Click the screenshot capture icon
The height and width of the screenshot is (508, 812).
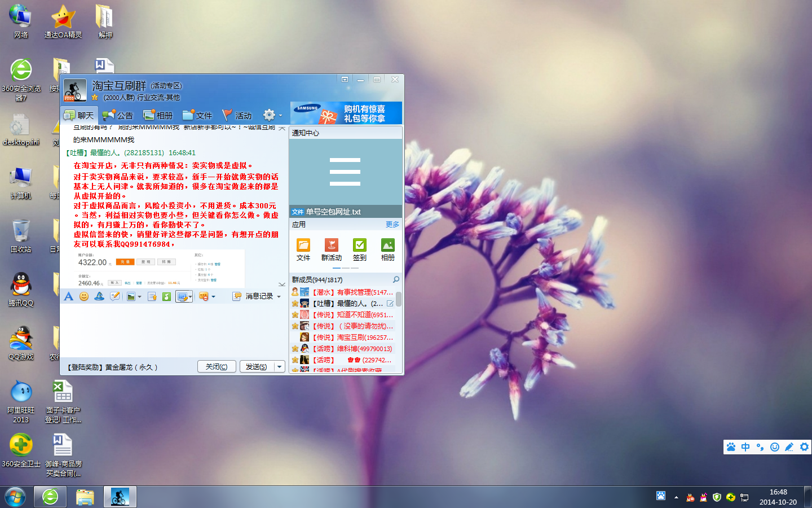coord(182,296)
